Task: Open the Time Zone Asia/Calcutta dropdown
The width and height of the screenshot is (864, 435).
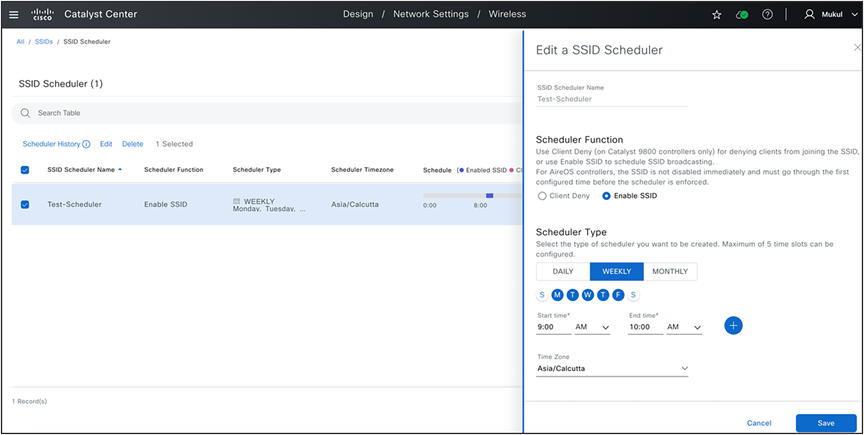Action: coord(612,369)
